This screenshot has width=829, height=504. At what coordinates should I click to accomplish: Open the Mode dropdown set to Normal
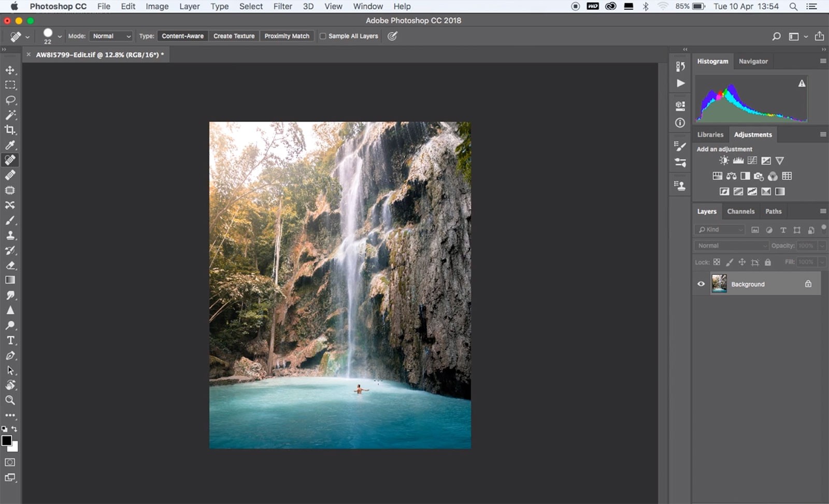click(x=111, y=36)
